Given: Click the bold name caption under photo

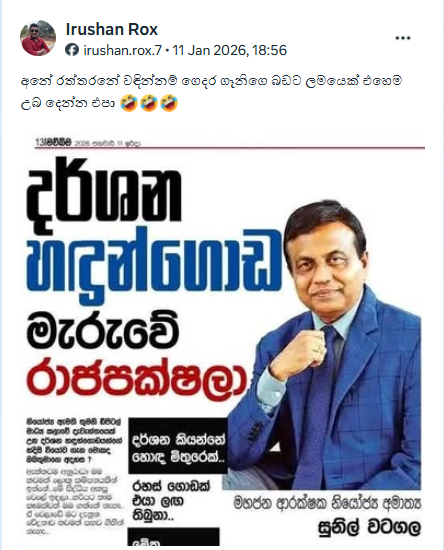Looking at the screenshot, I should (370, 527).
